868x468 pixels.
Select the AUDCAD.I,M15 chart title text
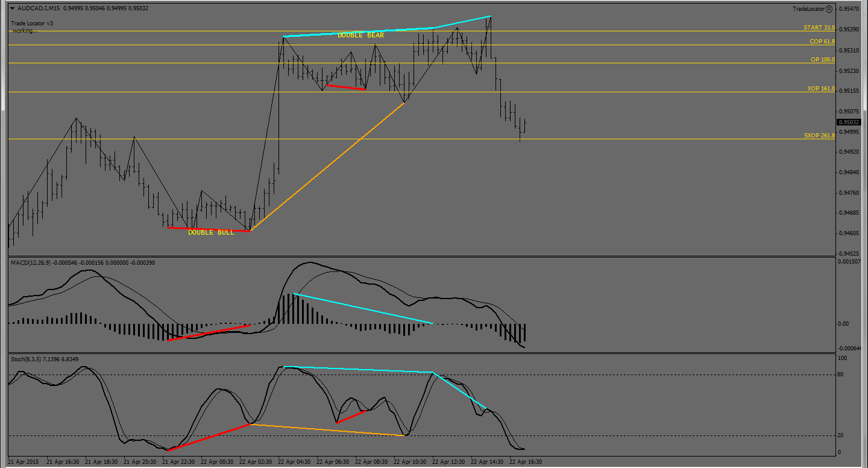[39, 8]
